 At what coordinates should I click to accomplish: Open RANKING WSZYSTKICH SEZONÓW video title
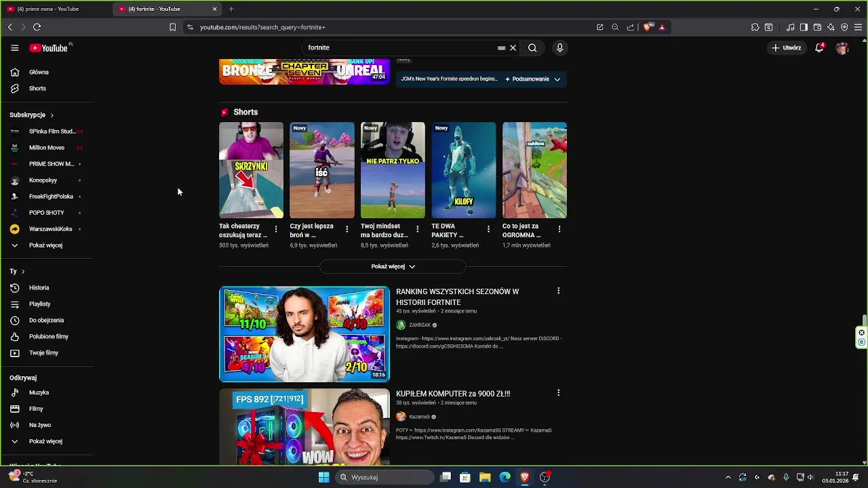458,297
